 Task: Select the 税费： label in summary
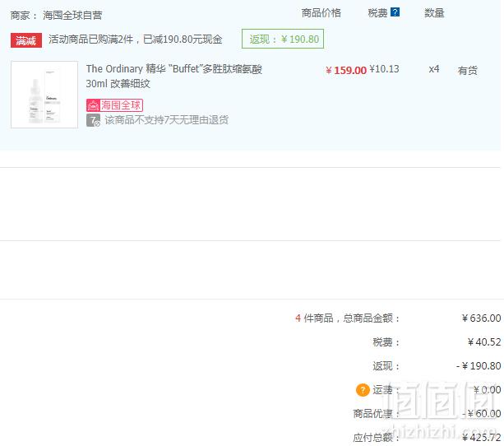click(386, 342)
